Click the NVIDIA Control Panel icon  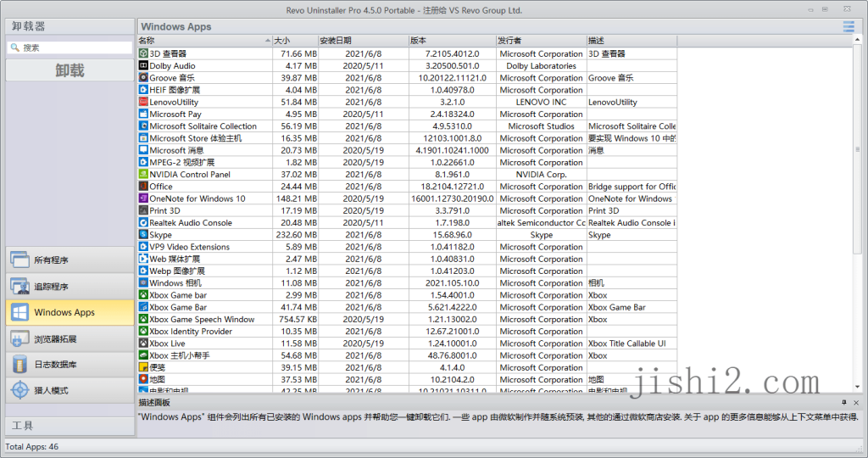coord(143,175)
